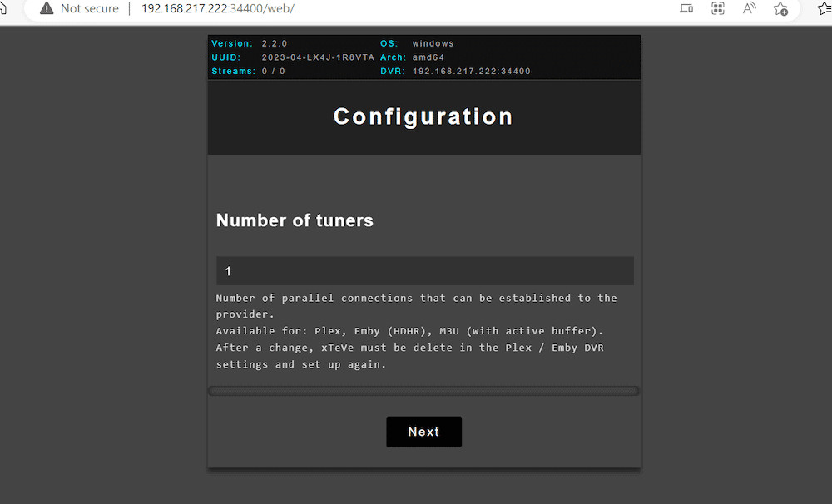Open the favorites list star icon
832x504 pixels.
(825, 8)
